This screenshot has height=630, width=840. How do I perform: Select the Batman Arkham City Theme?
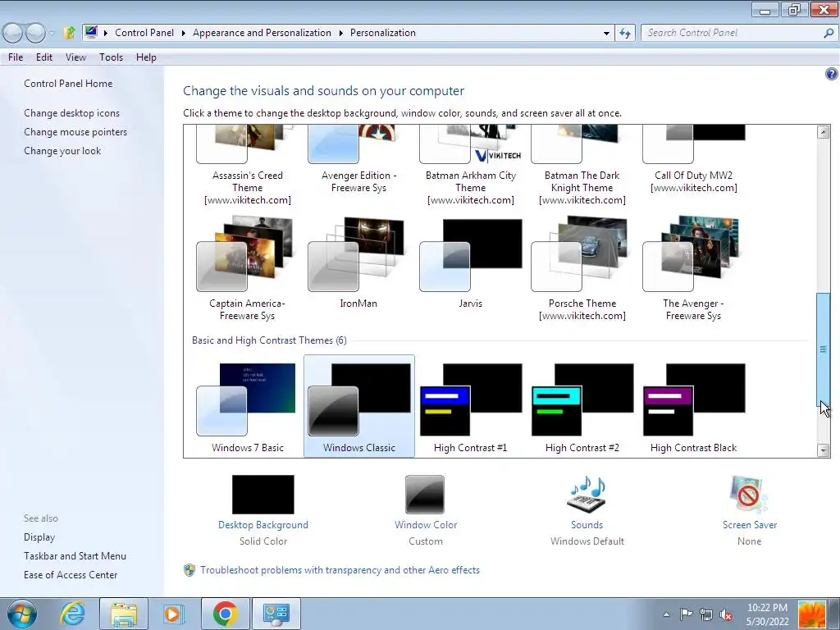470,166
